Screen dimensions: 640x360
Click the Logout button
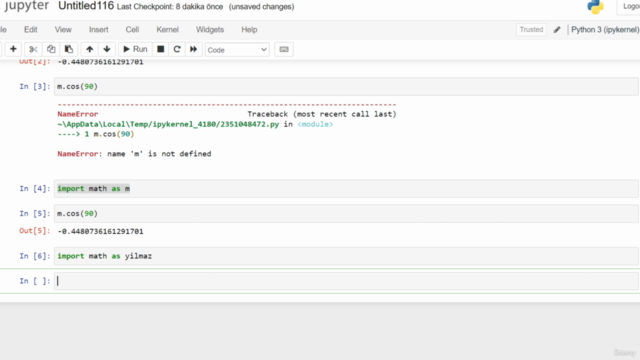pyautogui.click(x=629, y=7)
